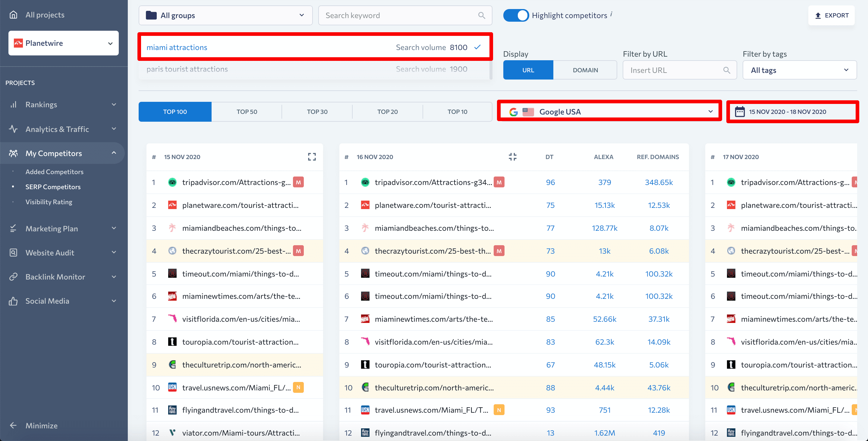Click the calendar icon in date range
Screen dimensions: 868x441
(x=740, y=111)
